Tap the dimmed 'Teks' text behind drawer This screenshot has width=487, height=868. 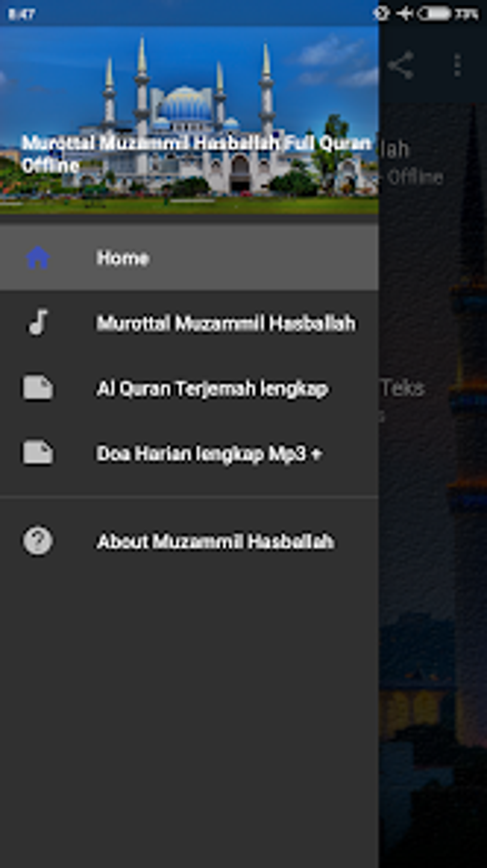tap(403, 388)
